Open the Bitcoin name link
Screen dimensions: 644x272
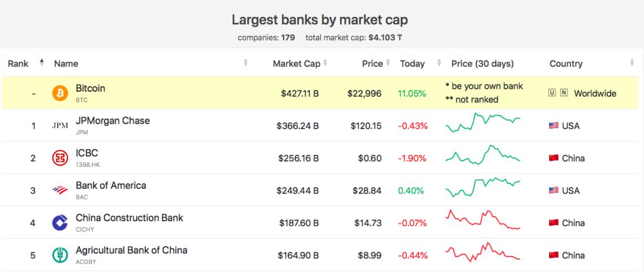[x=90, y=88]
